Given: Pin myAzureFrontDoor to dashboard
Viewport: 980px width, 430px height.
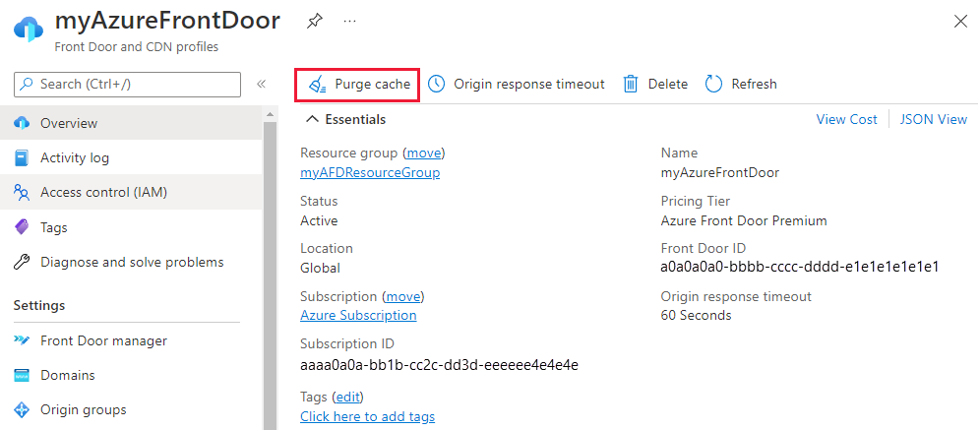Looking at the screenshot, I should click(x=314, y=20).
